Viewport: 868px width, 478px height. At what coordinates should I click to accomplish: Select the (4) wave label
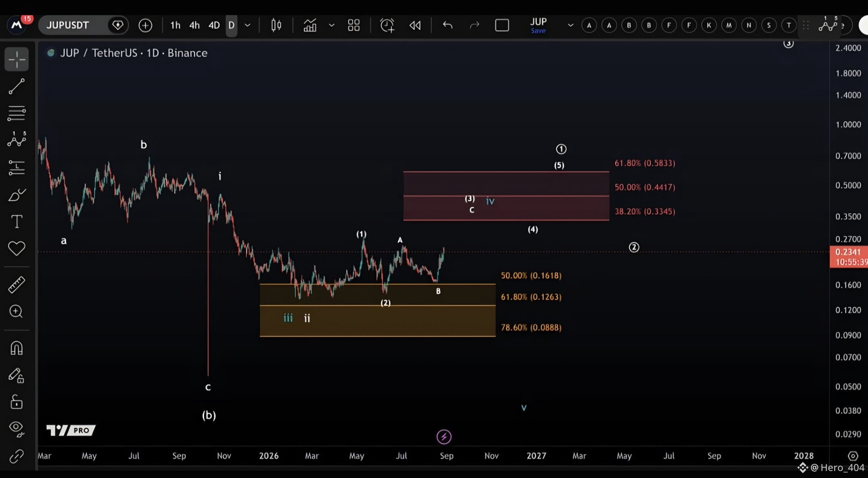click(x=533, y=229)
